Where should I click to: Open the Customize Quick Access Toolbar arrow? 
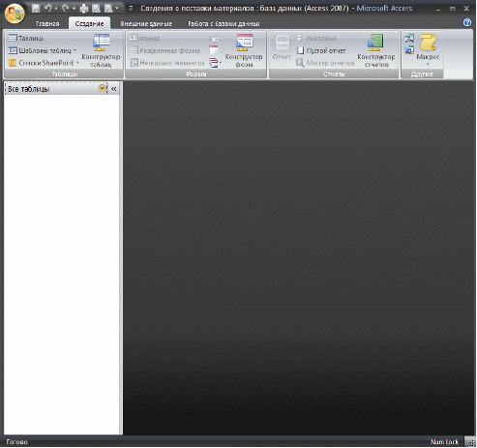coord(131,9)
